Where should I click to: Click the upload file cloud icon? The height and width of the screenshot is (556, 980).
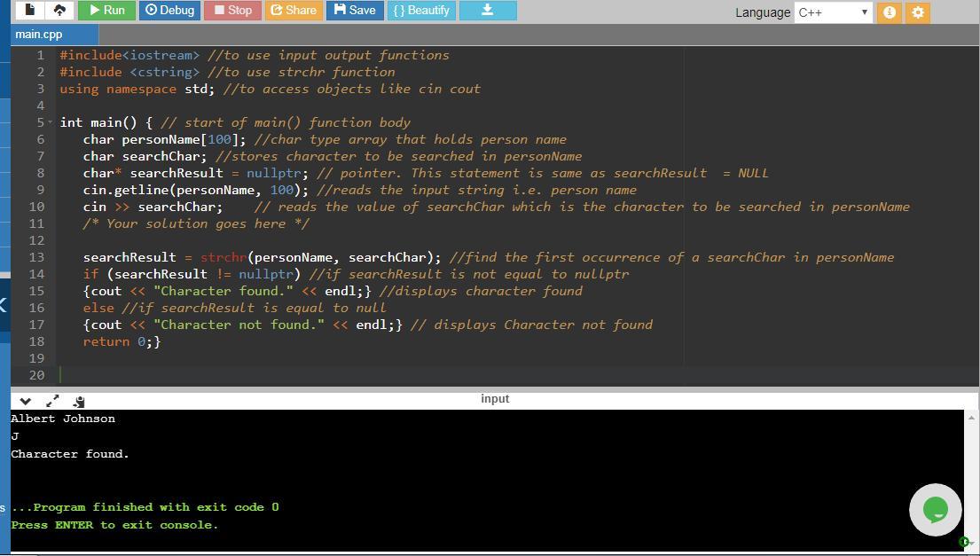(x=59, y=11)
